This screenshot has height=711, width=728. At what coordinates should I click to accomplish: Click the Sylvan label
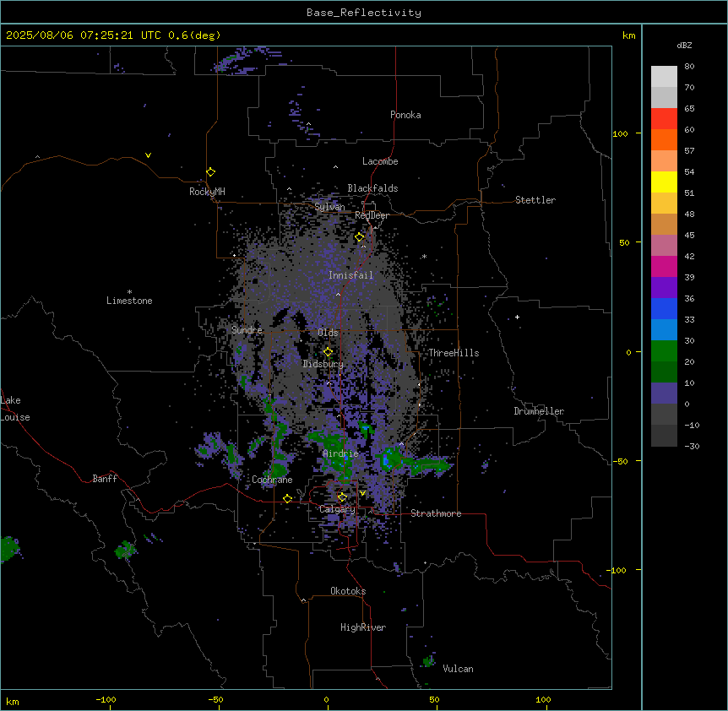(329, 207)
